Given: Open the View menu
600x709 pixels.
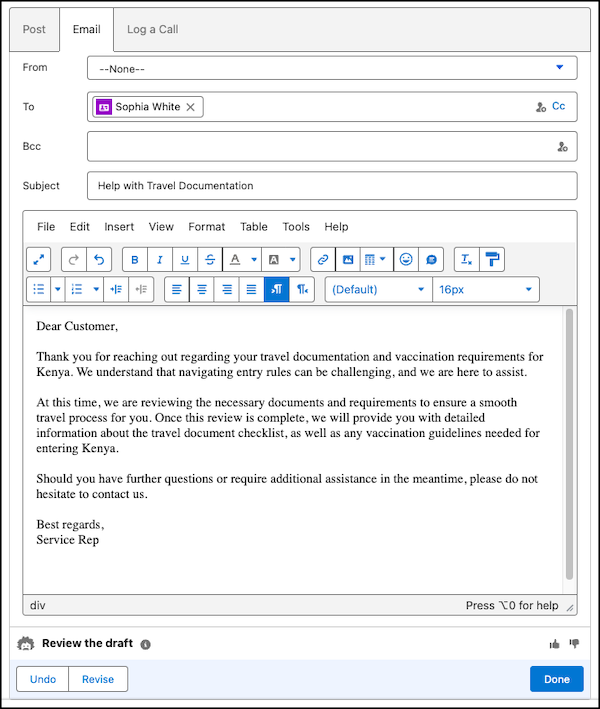Looking at the screenshot, I should (161, 227).
